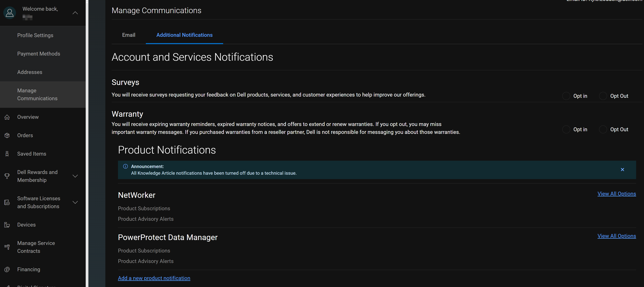Select Opt Out for Surveys
Image resolution: width=644 pixels, height=287 pixels.
pos(603,96)
